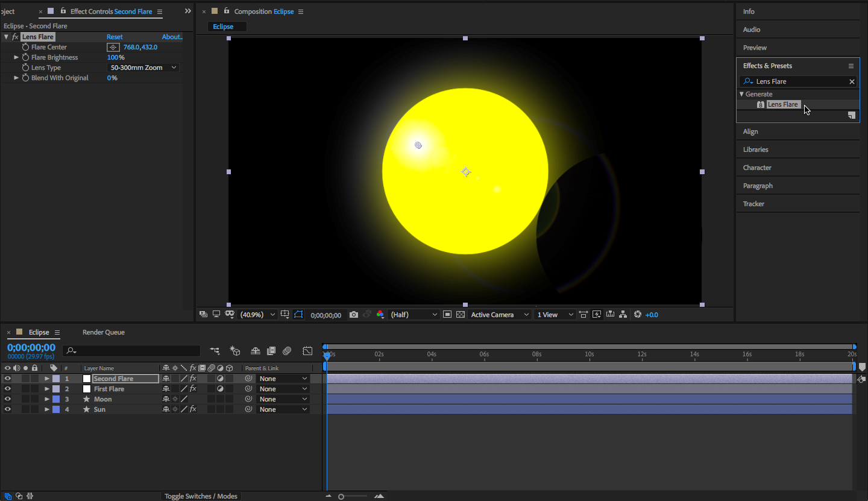Click the Flare Center crosshair button

pos(113,47)
